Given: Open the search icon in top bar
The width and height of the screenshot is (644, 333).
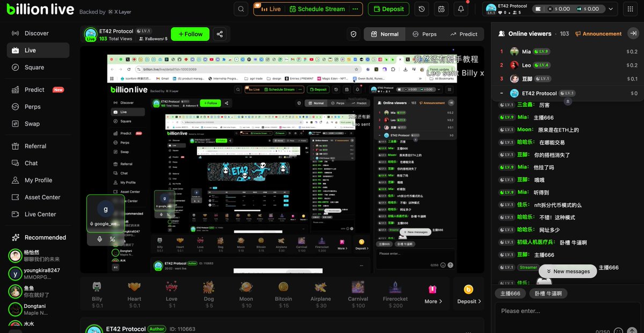Looking at the screenshot, I should pos(241,9).
